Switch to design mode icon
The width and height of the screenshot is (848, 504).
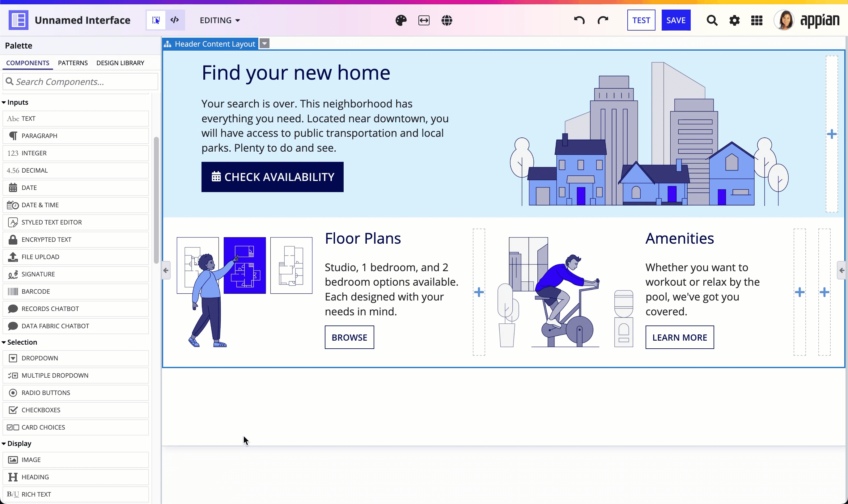coord(156,20)
